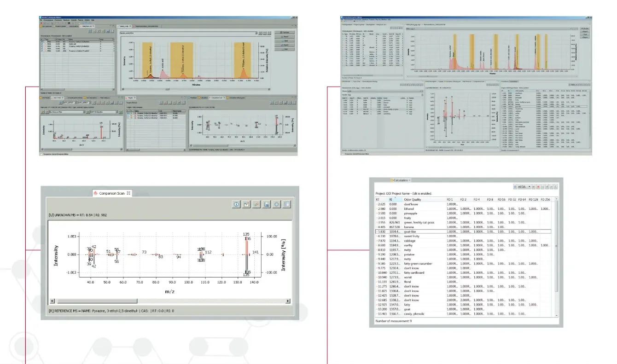617x364 pixels.
Task: Click the edit chart icon in Comparison Scan
Action: (x=247, y=204)
